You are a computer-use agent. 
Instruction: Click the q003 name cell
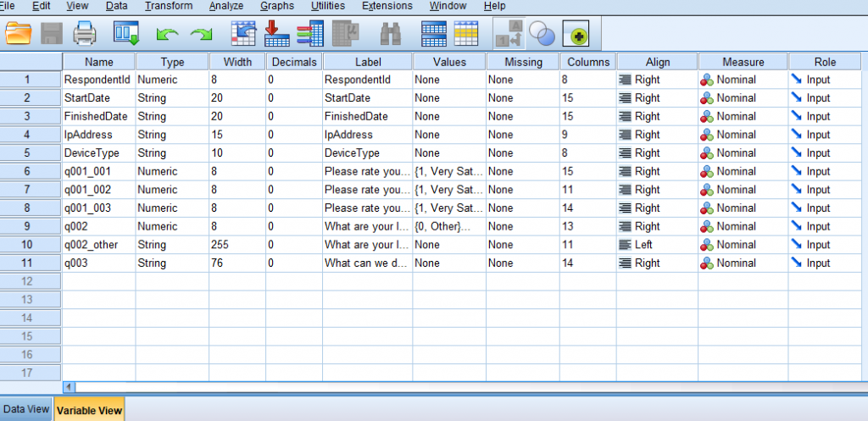coord(99,263)
